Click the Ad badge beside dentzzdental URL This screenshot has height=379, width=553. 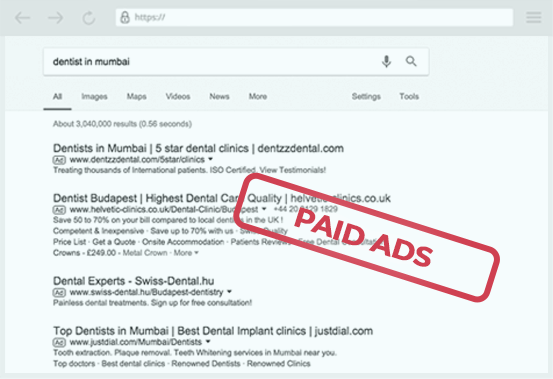59,160
